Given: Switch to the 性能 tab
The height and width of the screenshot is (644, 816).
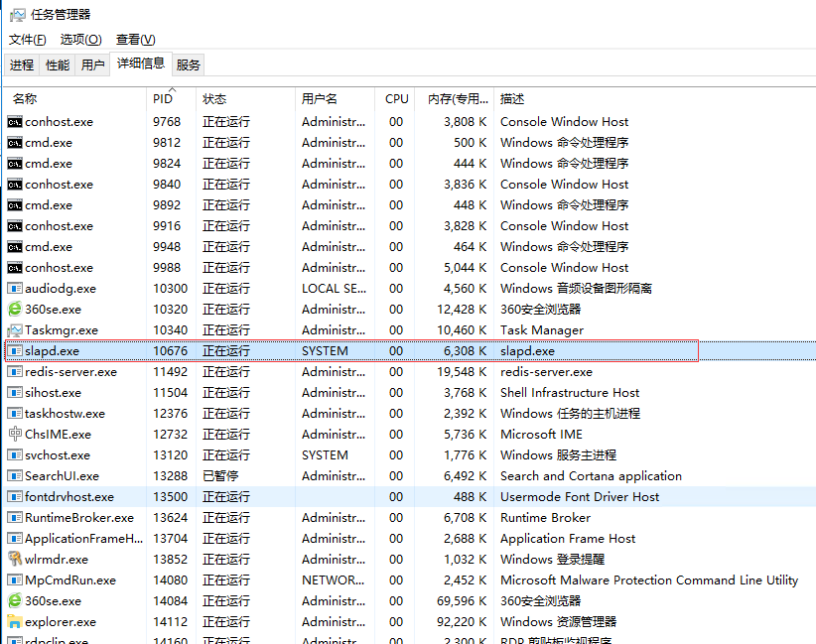Looking at the screenshot, I should pyautogui.click(x=57, y=65).
